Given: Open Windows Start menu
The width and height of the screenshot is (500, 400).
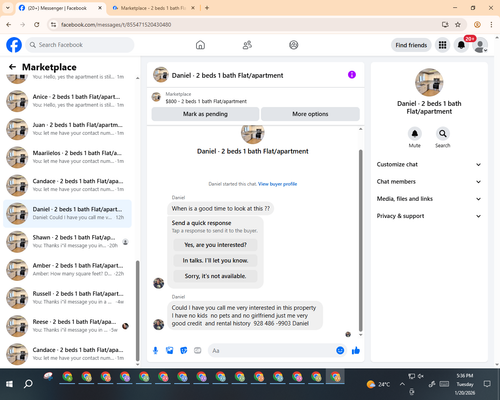Looking at the screenshot, I should [9, 384].
